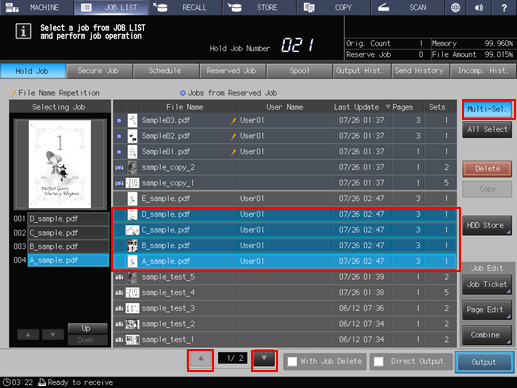Click the globe language icon
This screenshot has width=517, height=388.
point(455,7)
